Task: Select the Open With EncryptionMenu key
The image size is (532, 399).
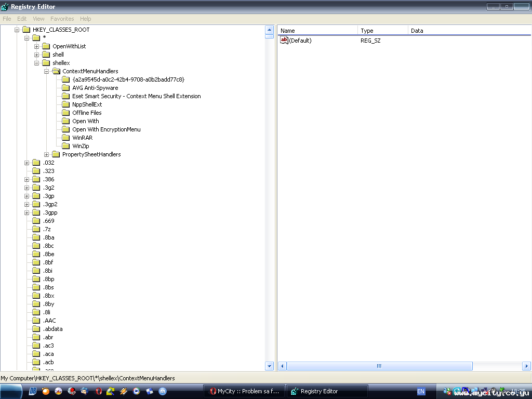Action: [106, 129]
